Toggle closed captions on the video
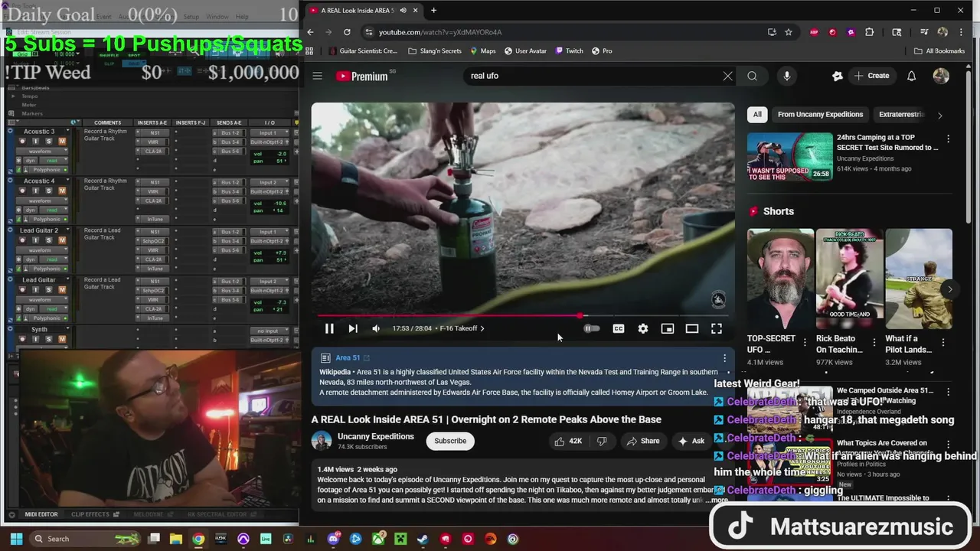980x551 pixels. click(x=619, y=328)
